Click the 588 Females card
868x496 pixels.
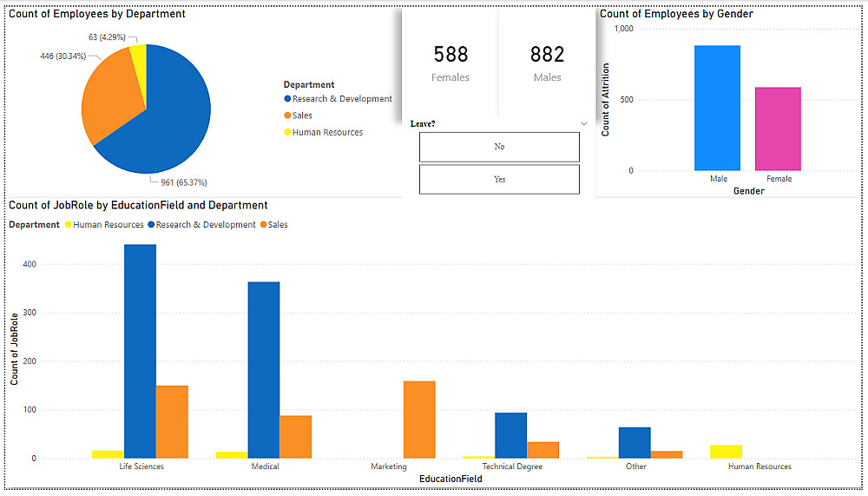[450, 63]
